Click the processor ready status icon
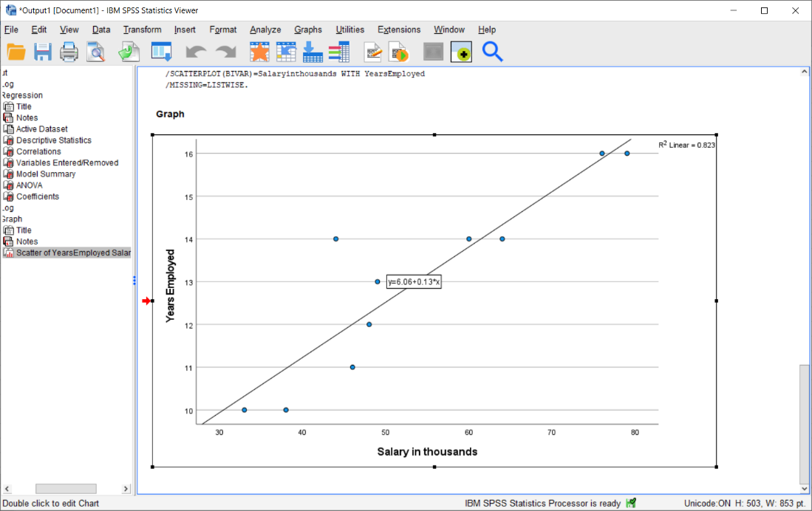Viewport: 812px width, 511px height. click(x=631, y=503)
